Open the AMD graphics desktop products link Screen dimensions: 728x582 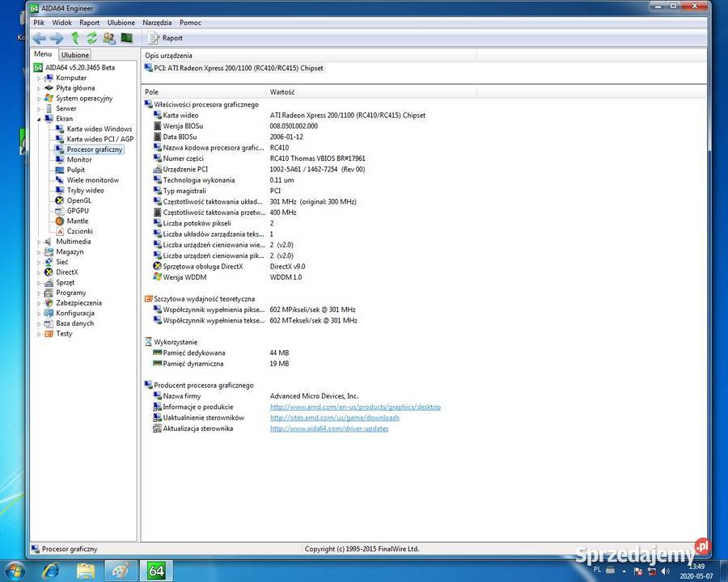pyautogui.click(x=355, y=407)
